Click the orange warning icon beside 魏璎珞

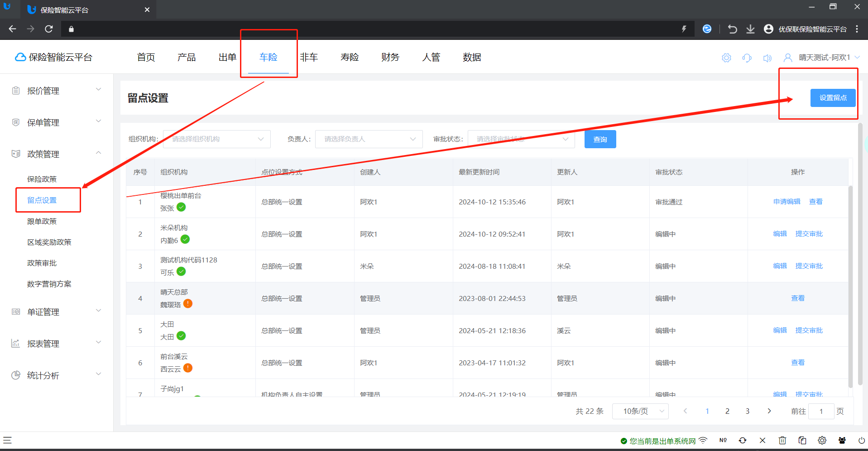(x=188, y=304)
